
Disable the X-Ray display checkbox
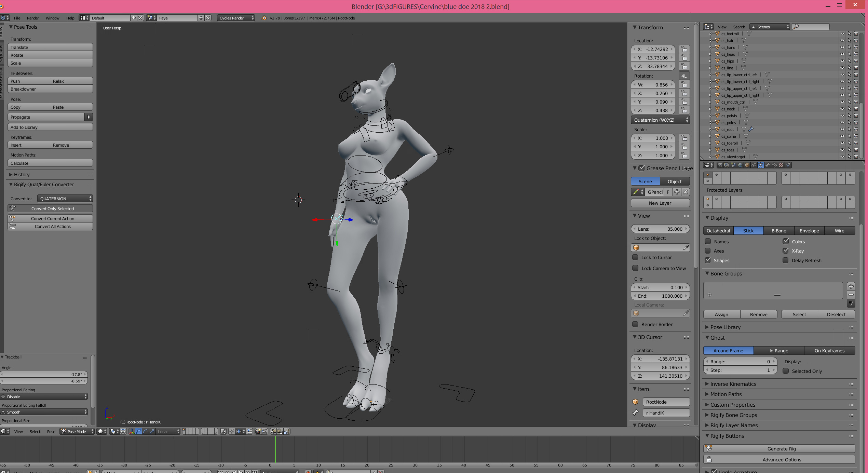(786, 251)
